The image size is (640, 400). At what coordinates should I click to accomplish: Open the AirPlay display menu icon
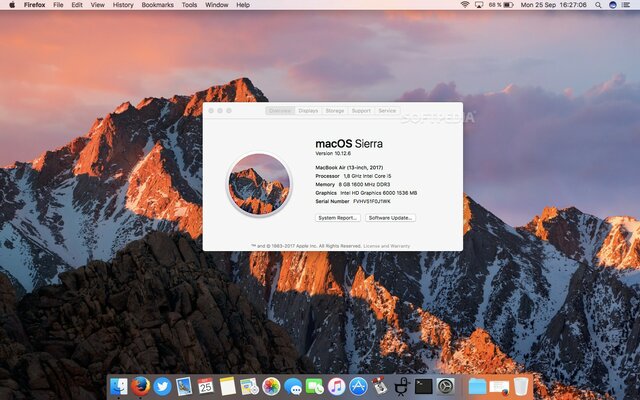coord(479,5)
